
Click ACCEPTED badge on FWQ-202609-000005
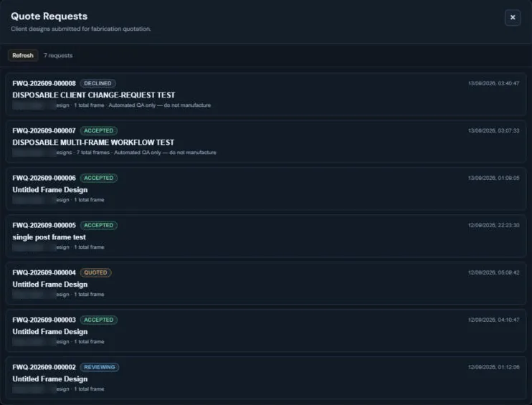point(98,225)
